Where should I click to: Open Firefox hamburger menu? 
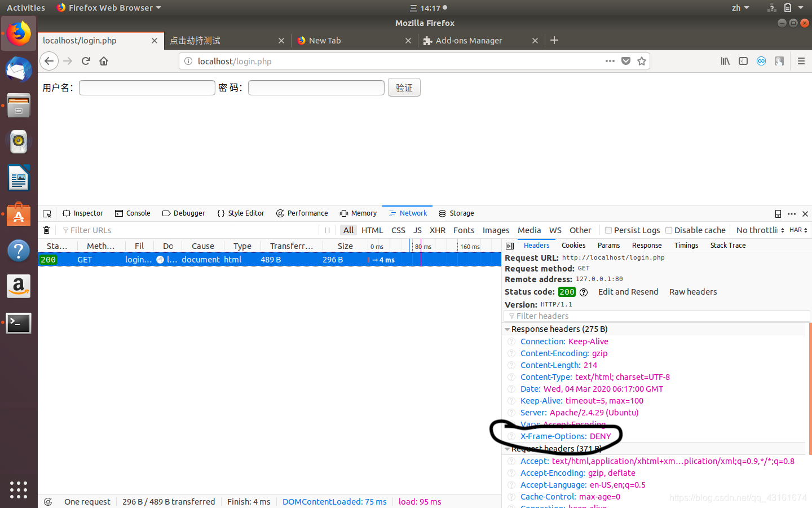pyautogui.click(x=801, y=61)
